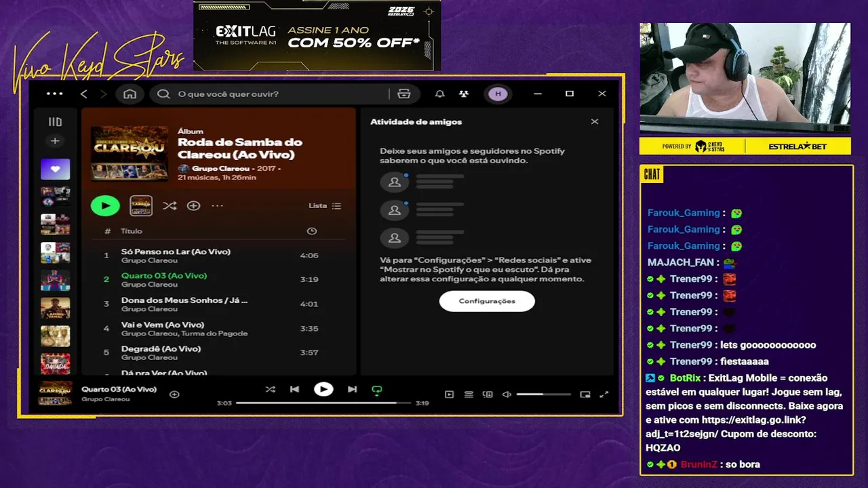This screenshot has width=868, height=488.
Task: Click username 'BruninZ' in chat
Action: [x=698, y=464]
